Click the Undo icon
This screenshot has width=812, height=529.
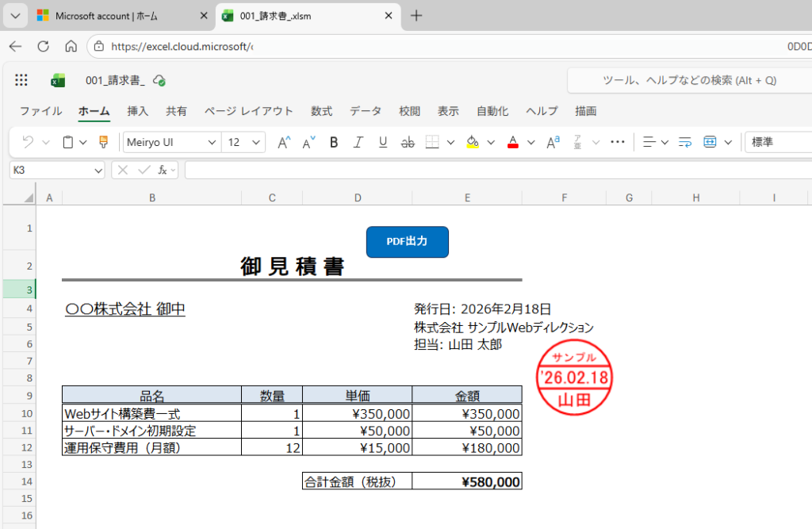(28, 143)
